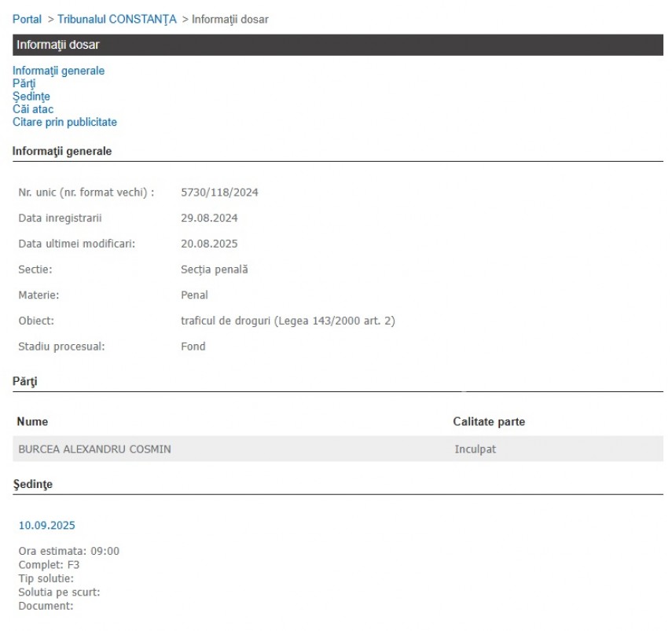672x631 pixels.
Task: Click the traficul de droguri object text
Action: coord(288,321)
